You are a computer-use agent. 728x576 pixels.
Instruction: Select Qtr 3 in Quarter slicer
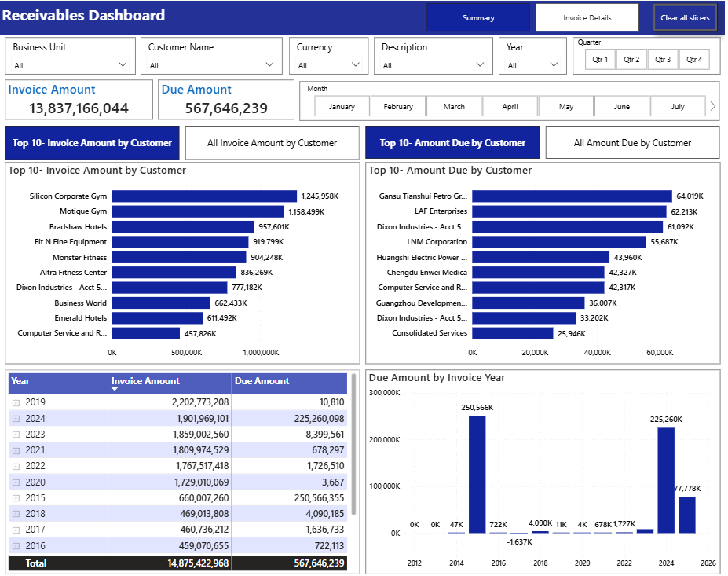[x=663, y=60]
